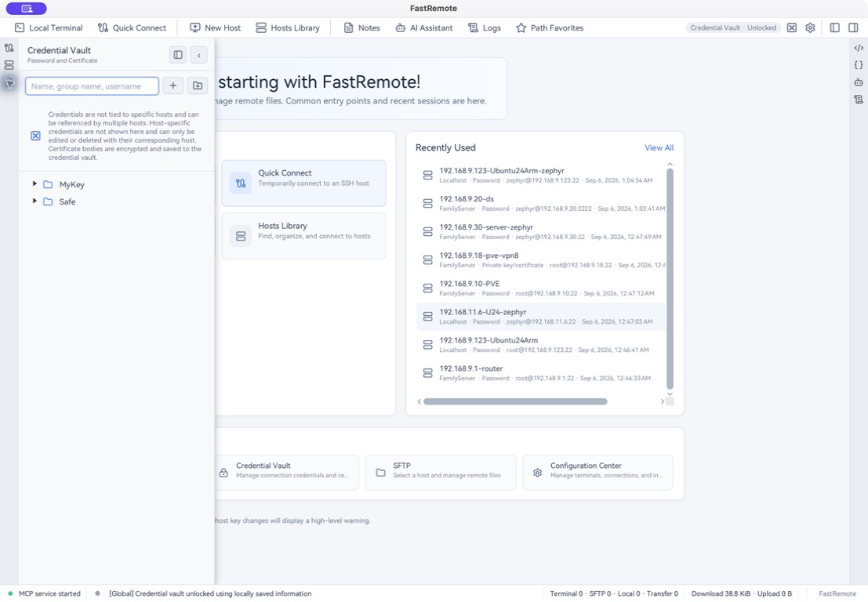The height and width of the screenshot is (602, 868).
Task: Open the Credential Vault shortcut card
Action: click(287, 473)
